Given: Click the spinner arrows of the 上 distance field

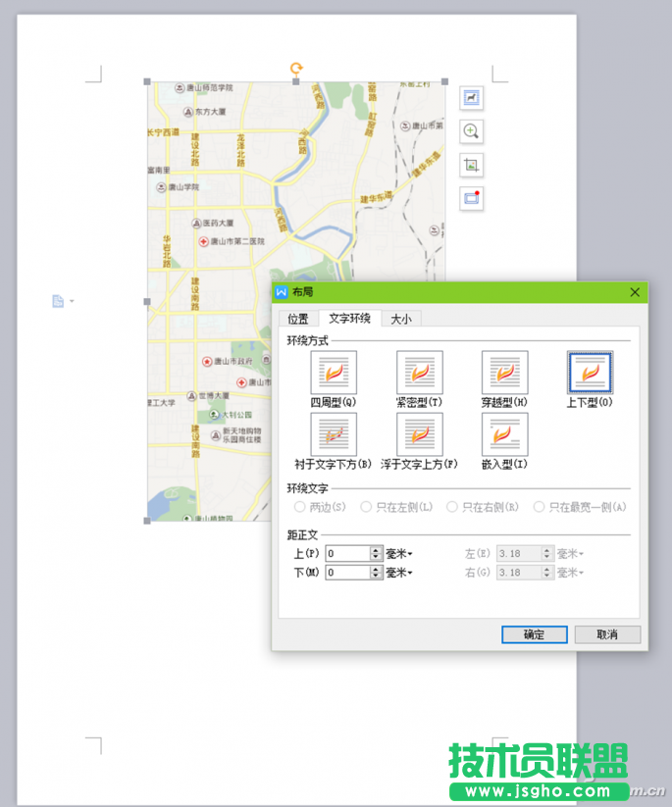Looking at the screenshot, I should tap(376, 554).
